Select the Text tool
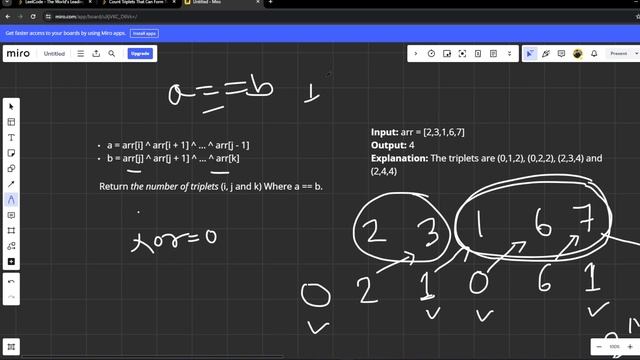The width and height of the screenshot is (640, 360). coord(11,138)
